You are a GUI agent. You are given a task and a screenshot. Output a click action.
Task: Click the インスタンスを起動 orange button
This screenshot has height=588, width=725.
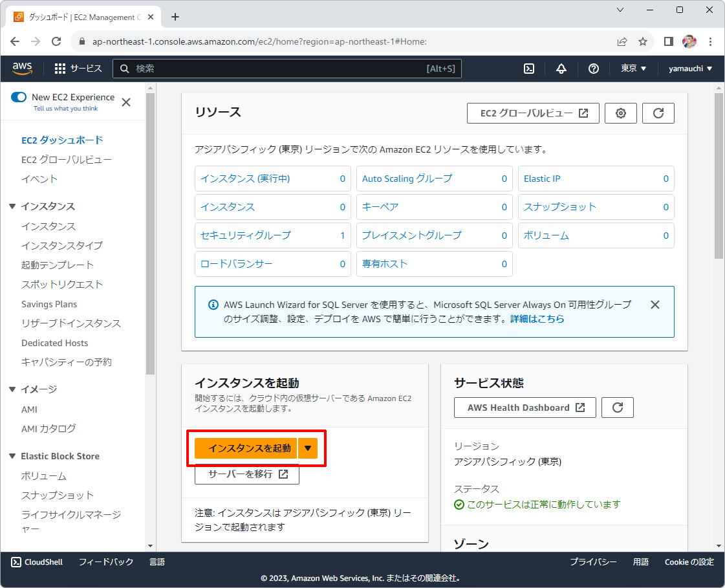pyautogui.click(x=246, y=448)
